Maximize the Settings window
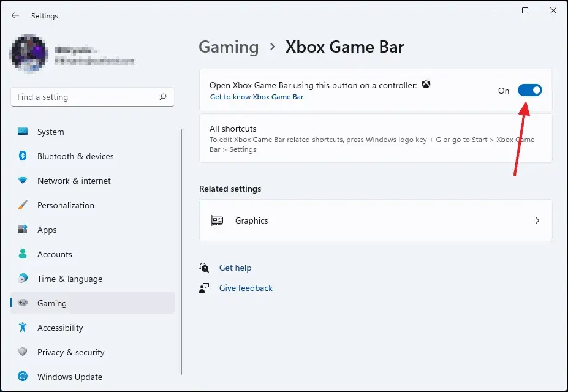This screenshot has width=568, height=392. pyautogui.click(x=525, y=10)
